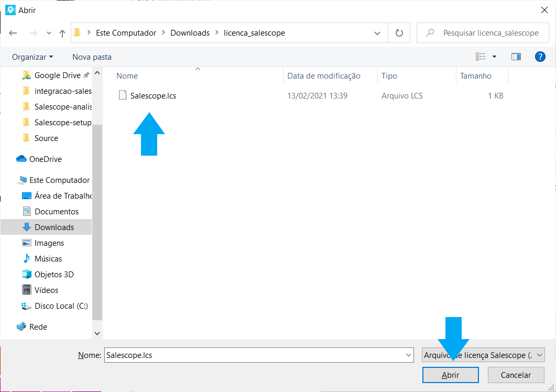Open Músicas in the sidebar

[x=48, y=259]
